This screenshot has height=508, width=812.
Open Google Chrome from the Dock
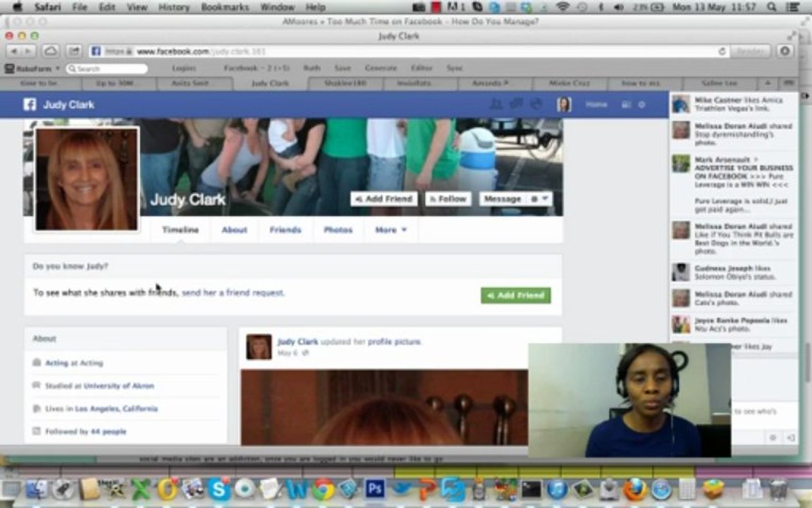[322, 489]
